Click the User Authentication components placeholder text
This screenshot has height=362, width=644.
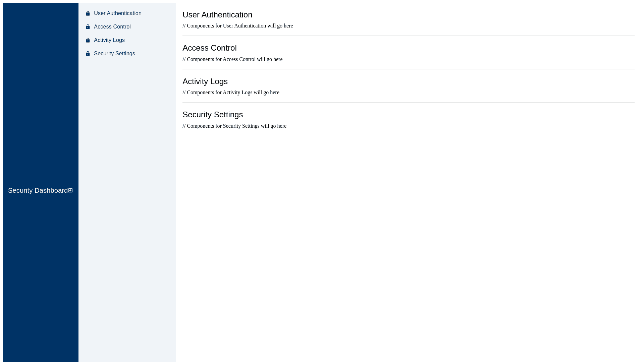pos(237,26)
